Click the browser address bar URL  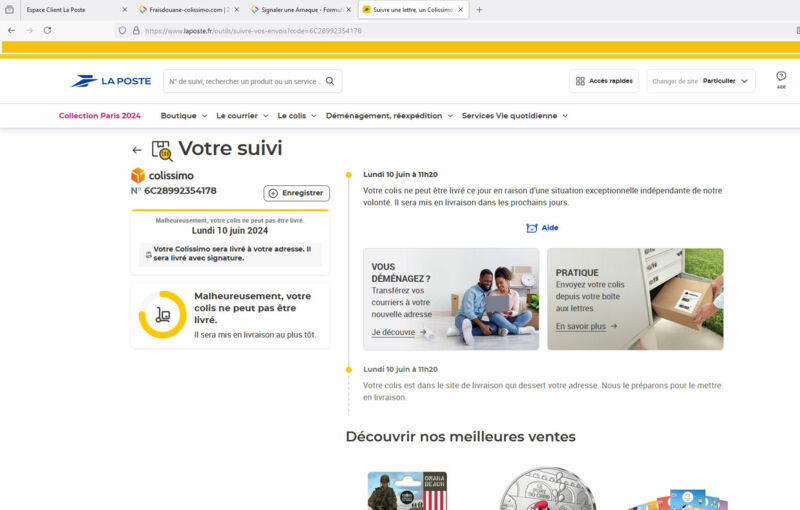pyautogui.click(x=253, y=31)
